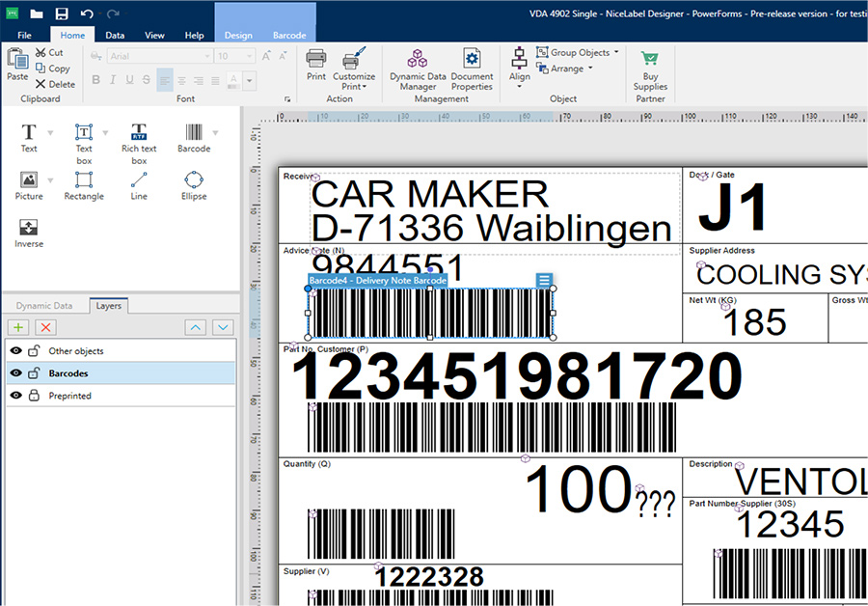Hide the Barcodes layer

(x=16, y=372)
